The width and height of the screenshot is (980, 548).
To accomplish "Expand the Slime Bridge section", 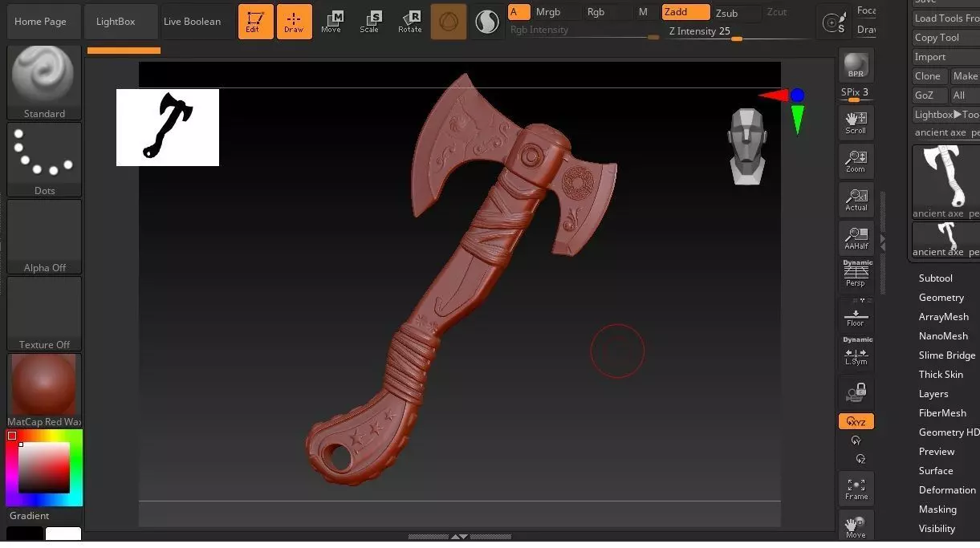I will (947, 355).
